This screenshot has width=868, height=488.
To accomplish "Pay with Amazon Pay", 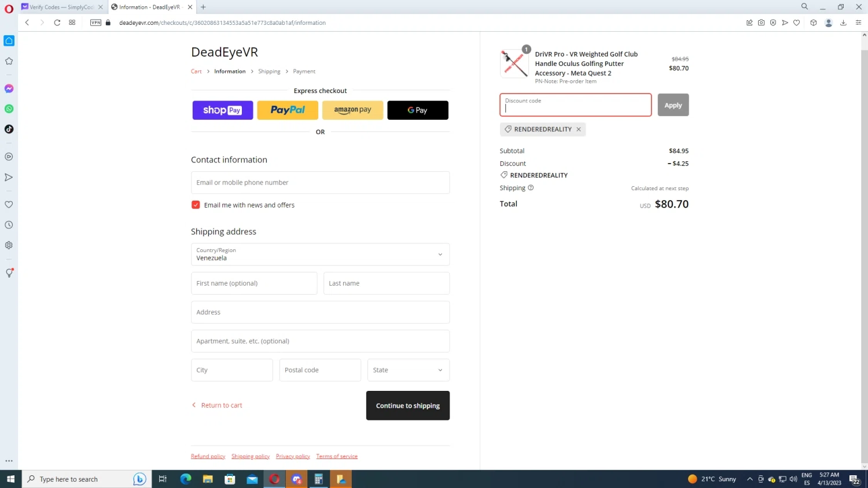I will [x=352, y=110].
